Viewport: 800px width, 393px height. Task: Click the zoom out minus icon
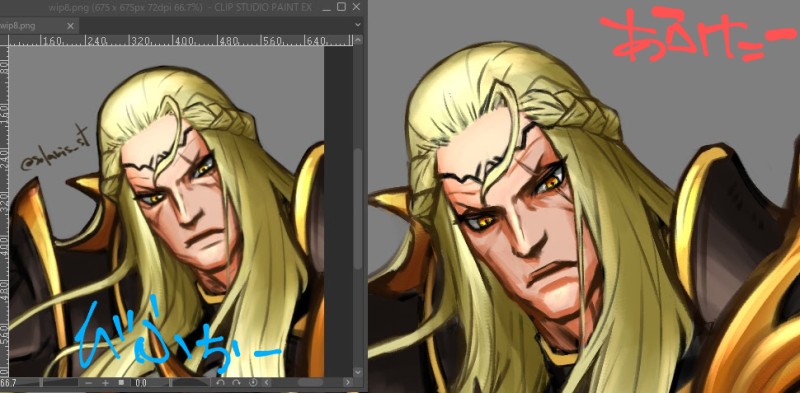pos(88,383)
